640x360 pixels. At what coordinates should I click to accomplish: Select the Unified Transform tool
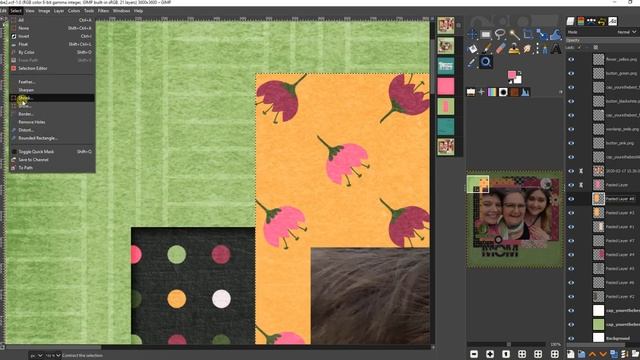coord(542,34)
